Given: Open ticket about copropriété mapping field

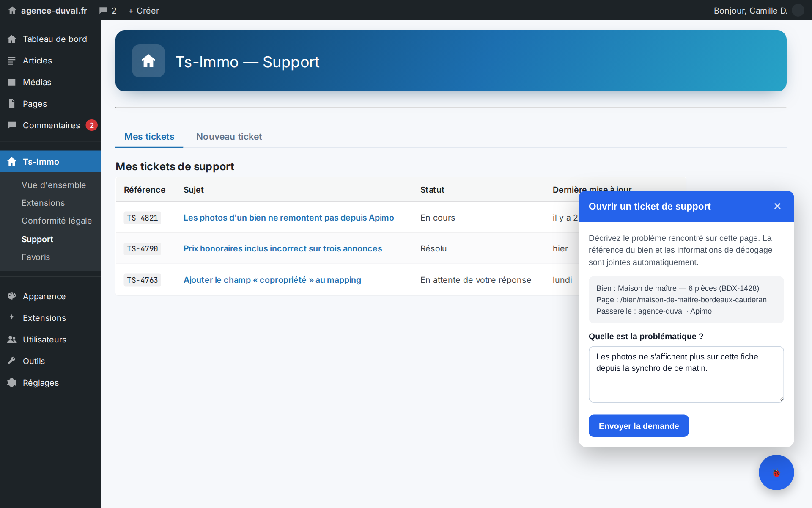Looking at the screenshot, I should (272, 280).
